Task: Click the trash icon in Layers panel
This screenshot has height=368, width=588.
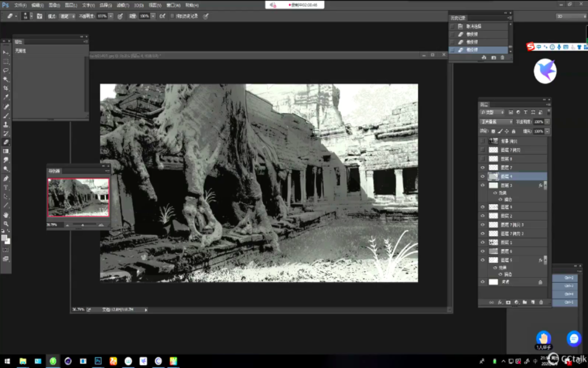Action: 541,302
